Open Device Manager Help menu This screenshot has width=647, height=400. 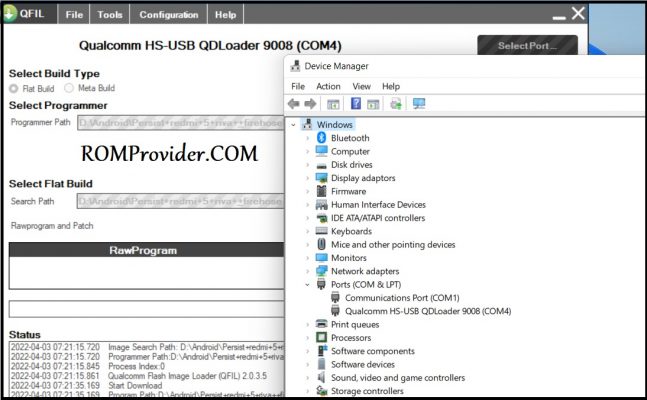[x=391, y=86]
